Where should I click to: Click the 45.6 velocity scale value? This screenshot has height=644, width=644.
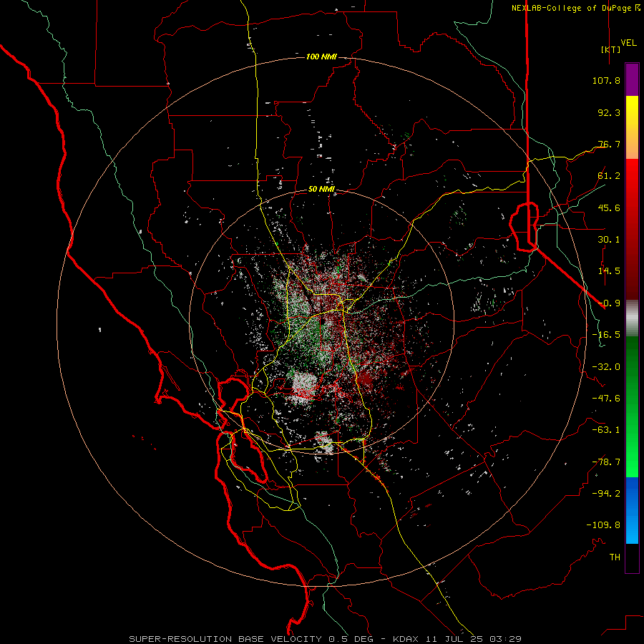point(609,208)
